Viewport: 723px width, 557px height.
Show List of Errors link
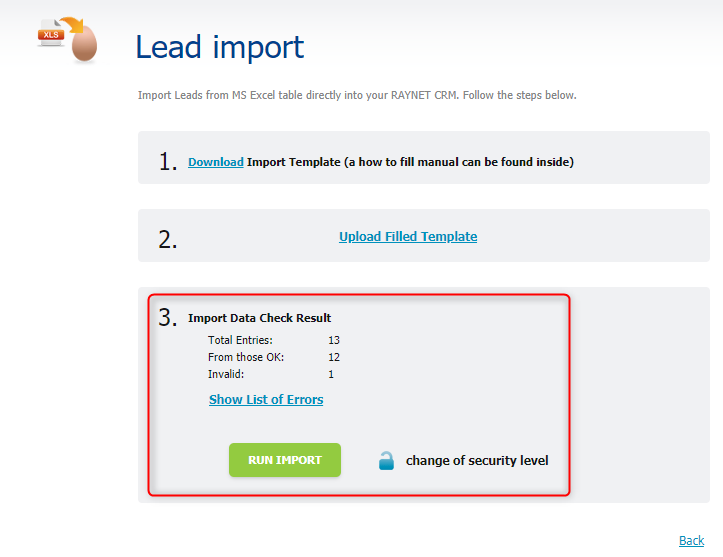point(266,400)
